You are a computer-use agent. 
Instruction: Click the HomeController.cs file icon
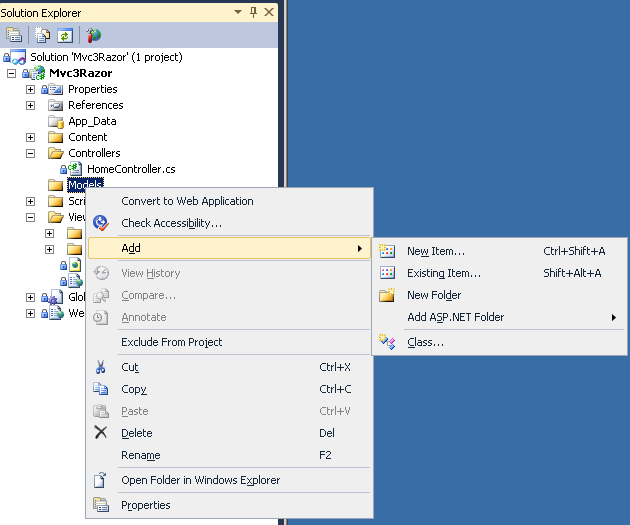point(75,169)
